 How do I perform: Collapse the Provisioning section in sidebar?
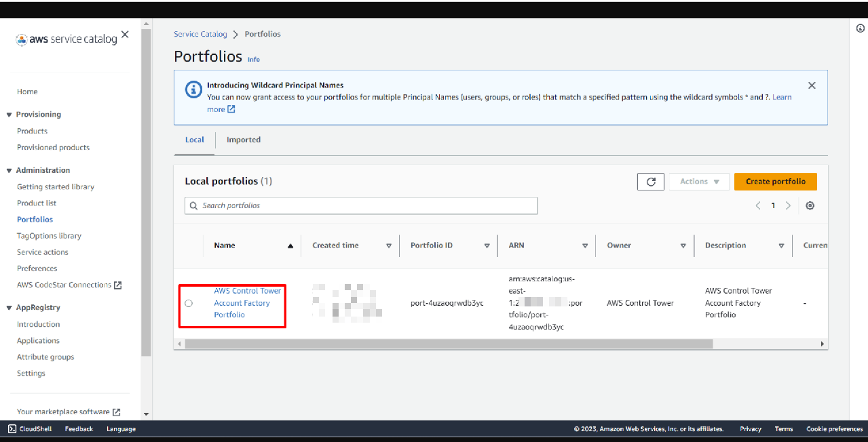tap(10, 115)
